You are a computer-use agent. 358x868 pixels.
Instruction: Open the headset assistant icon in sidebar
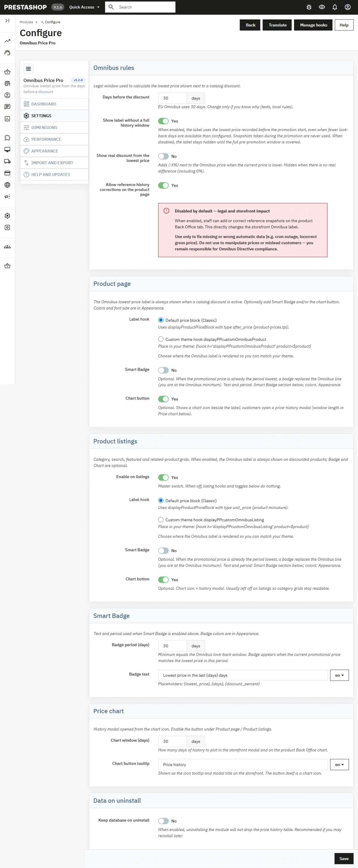[x=7, y=53]
